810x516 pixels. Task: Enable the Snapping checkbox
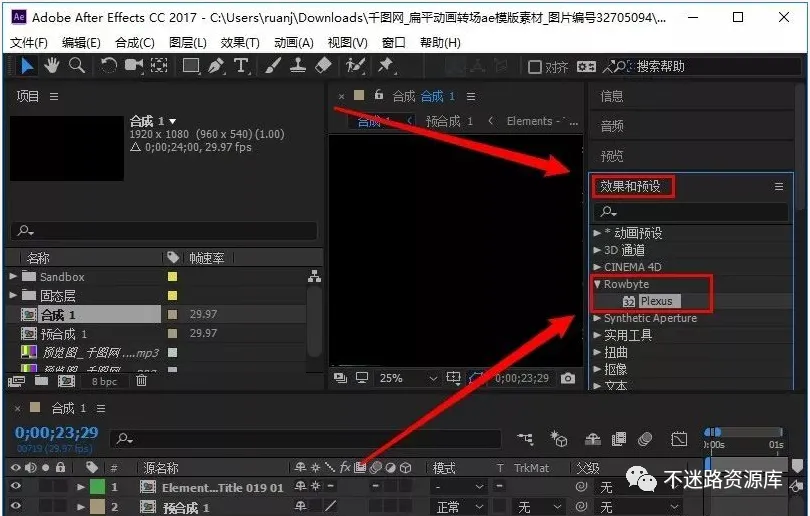click(x=534, y=67)
